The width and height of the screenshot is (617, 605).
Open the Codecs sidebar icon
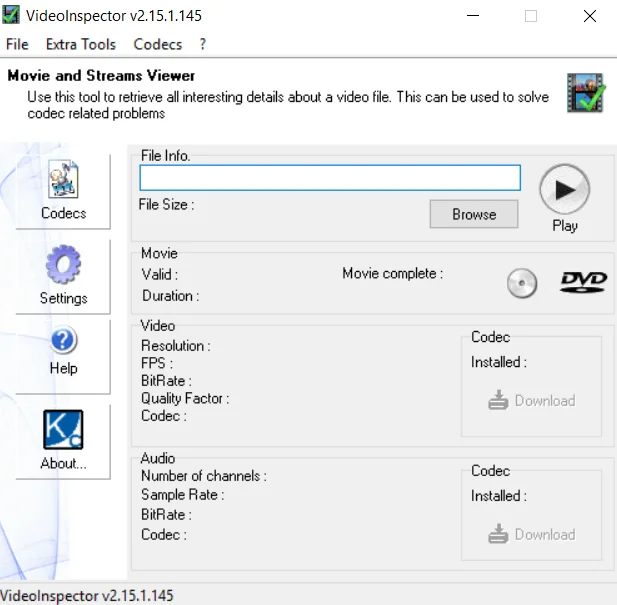click(x=63, y=179)
